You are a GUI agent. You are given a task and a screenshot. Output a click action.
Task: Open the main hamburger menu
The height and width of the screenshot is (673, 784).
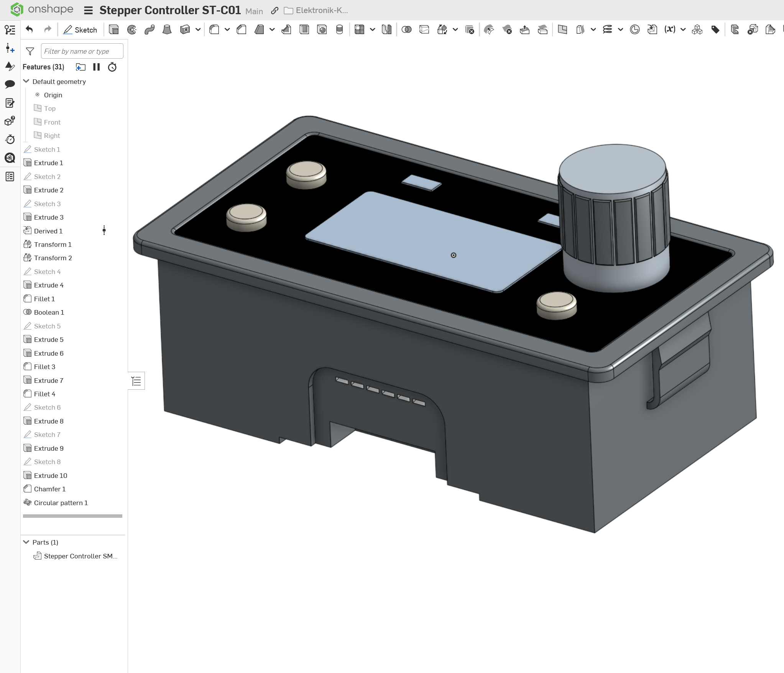88,10
